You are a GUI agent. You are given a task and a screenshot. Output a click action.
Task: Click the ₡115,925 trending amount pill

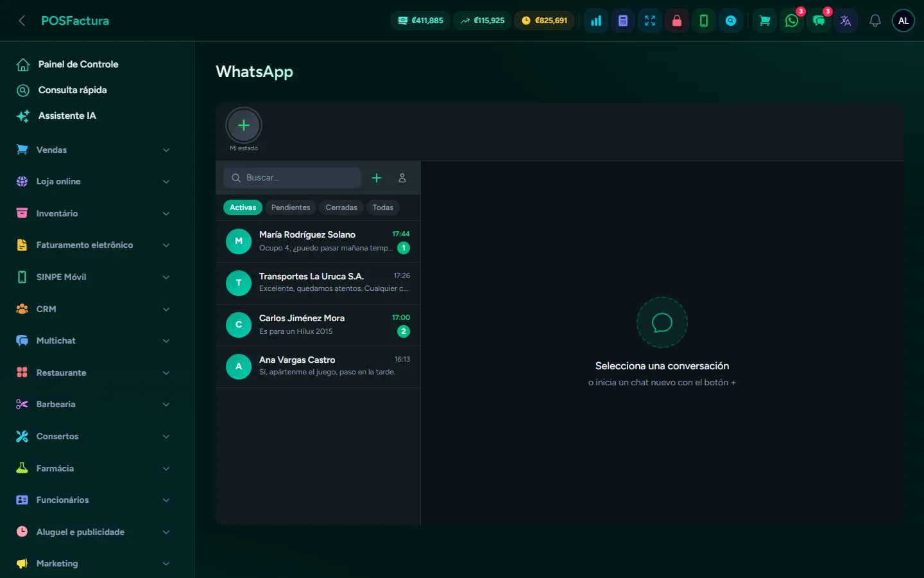(483, 21)
